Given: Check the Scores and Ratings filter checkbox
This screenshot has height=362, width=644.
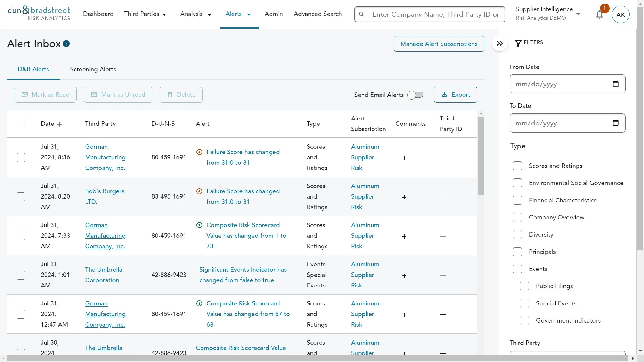Looking at the screenshot, I should 517,166.
